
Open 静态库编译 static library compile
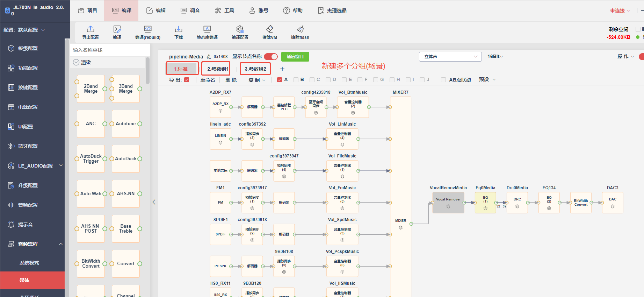207,32
